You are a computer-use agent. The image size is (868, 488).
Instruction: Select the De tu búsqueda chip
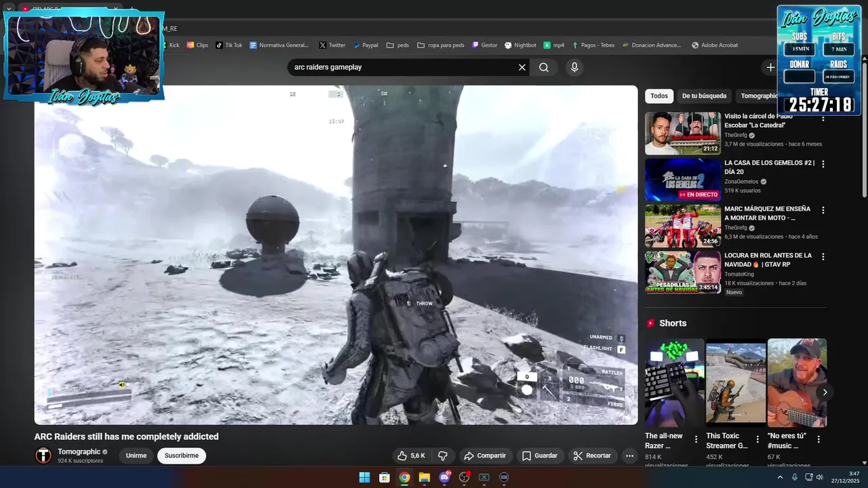point(704,96)
